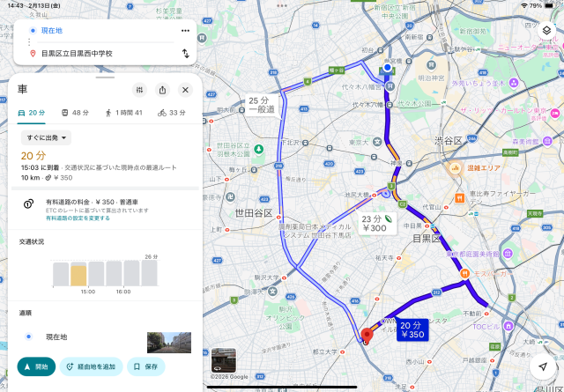
Task: Select the 23 分 ¥300 eco route
Action: 376,224
